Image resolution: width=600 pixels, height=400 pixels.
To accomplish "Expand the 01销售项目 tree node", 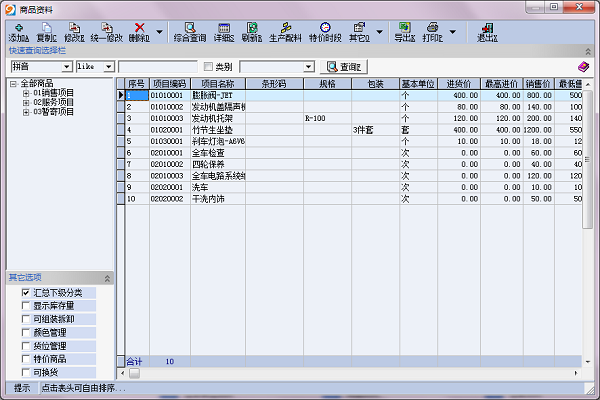I will [25, 93].
